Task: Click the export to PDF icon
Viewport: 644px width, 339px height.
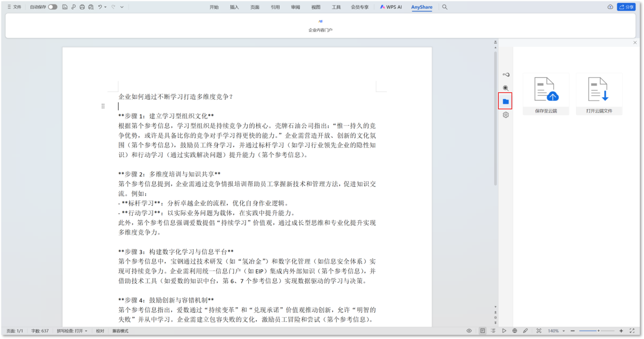Action: click(73, 7)
